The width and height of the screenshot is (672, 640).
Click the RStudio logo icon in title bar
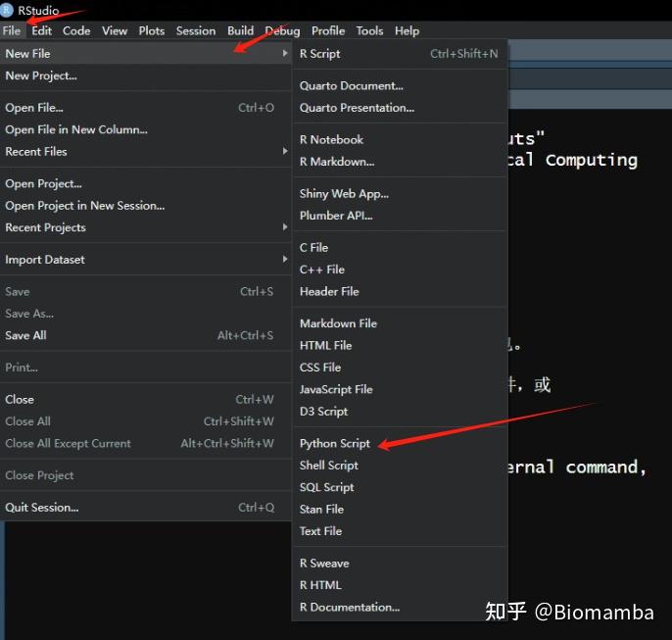(x=6, y=10)
